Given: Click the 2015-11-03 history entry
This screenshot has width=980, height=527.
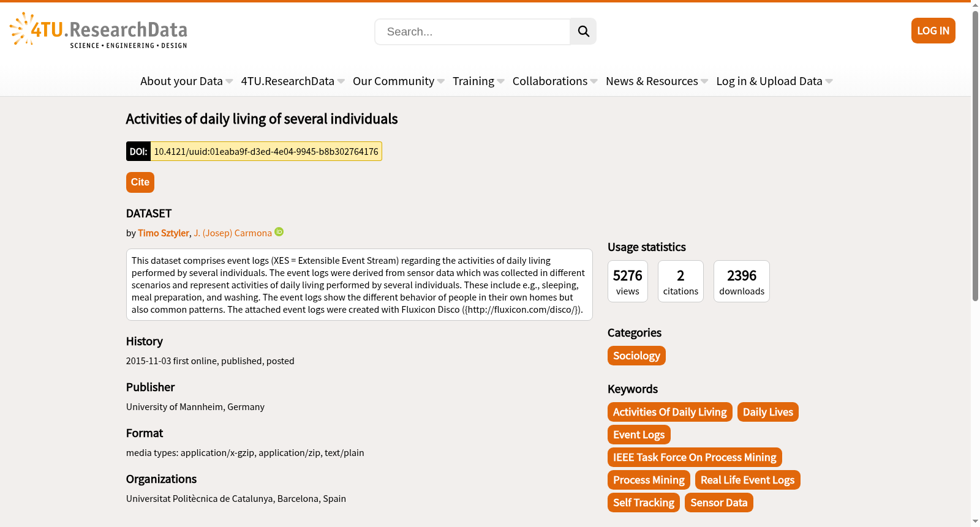Looking at the screenshot, I should tap(210, 361).
